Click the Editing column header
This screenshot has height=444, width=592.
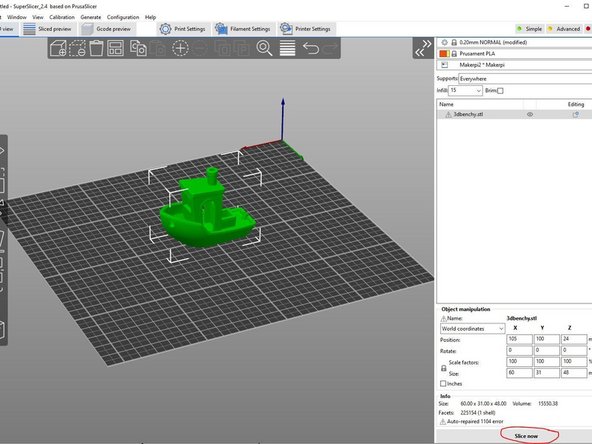(x=575, y=105)
